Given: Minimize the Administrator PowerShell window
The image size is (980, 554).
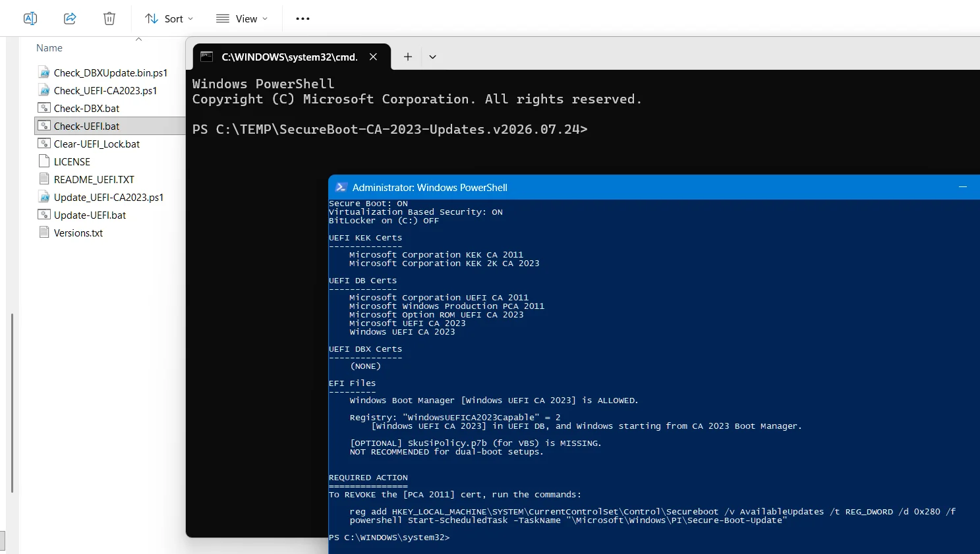Looking at the screenshot, I should [x=963, y=187].
